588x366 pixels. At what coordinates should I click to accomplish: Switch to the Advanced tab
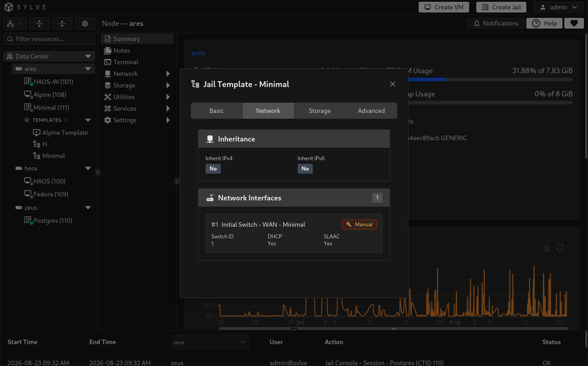(x=371, y=111)
